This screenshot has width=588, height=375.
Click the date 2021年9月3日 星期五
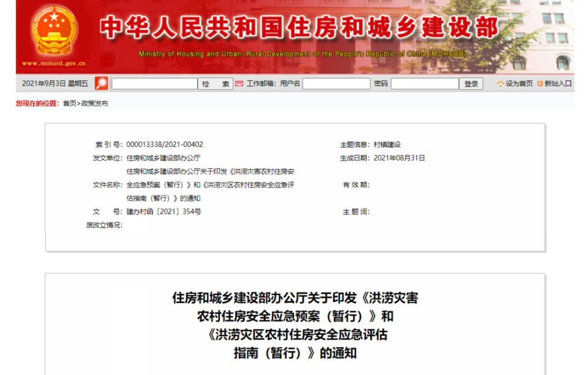[55, 83]
